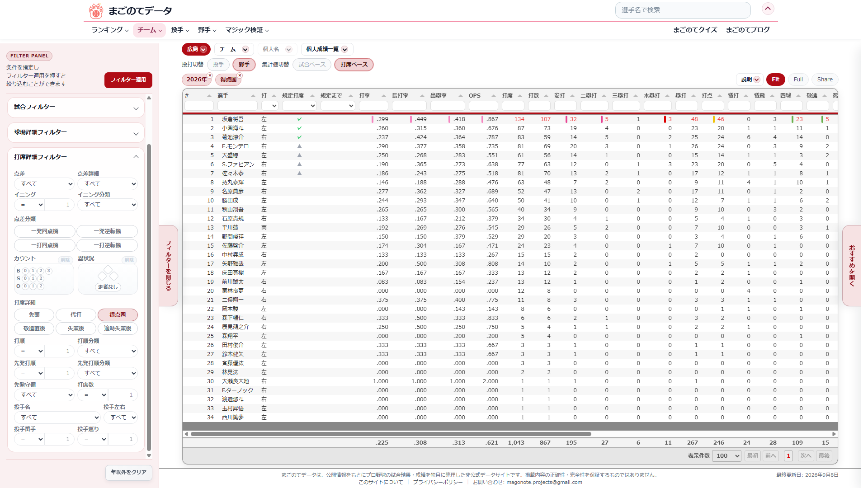Open the チーム menu
The width and height of the screenshot is (868, 488).
(149, 30)
